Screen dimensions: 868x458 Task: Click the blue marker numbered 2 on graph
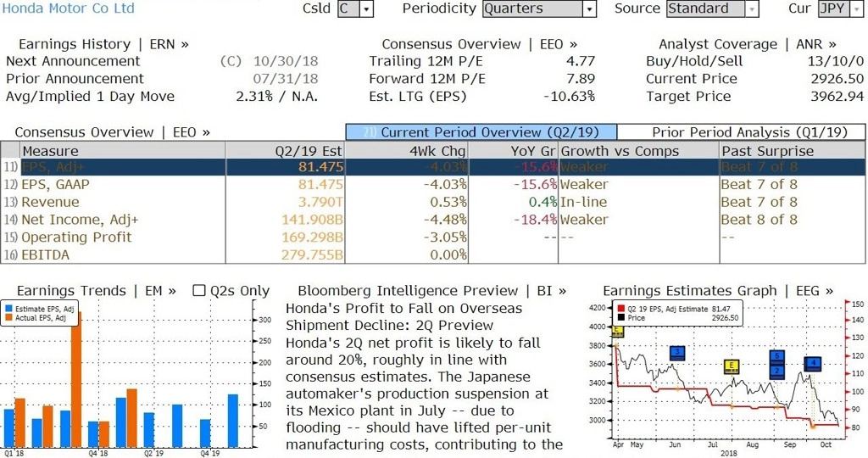[777, 371]
